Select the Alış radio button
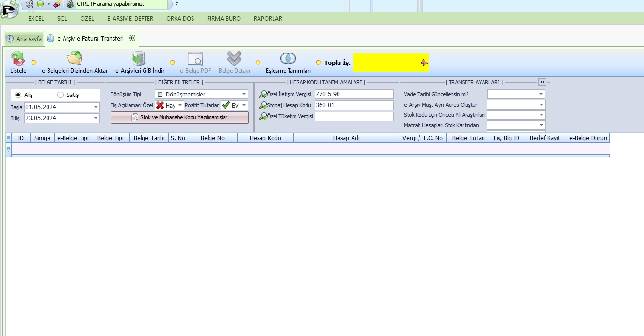Screen dimensions: 644x336 point(18,95)
